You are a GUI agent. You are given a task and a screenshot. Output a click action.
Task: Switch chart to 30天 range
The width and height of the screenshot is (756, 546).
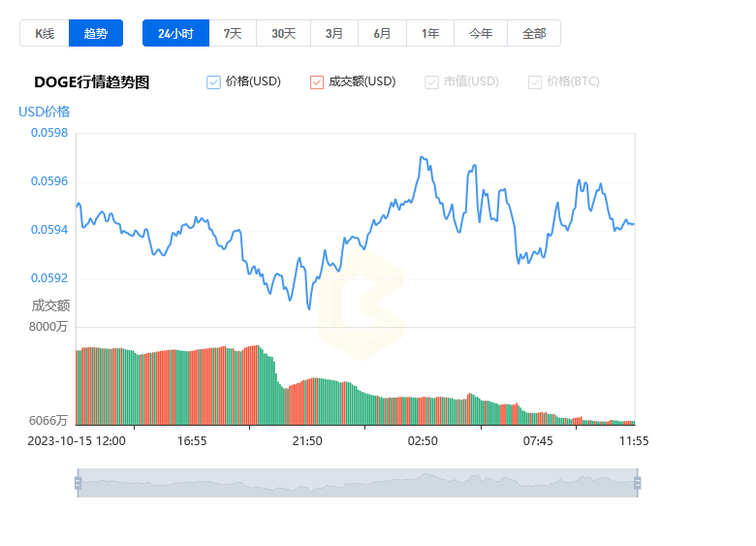[283, 33]
